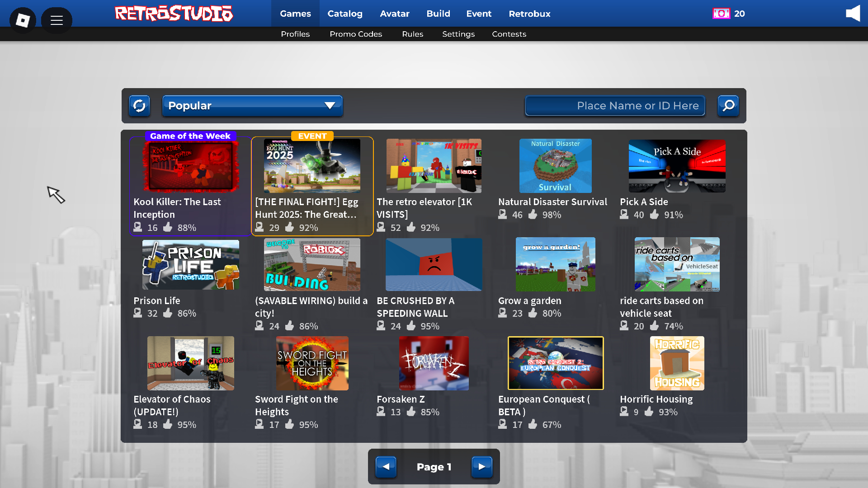The image size is (868, 488).
Task: Open build a city thumbnail
Action: [x=312, y=264]
